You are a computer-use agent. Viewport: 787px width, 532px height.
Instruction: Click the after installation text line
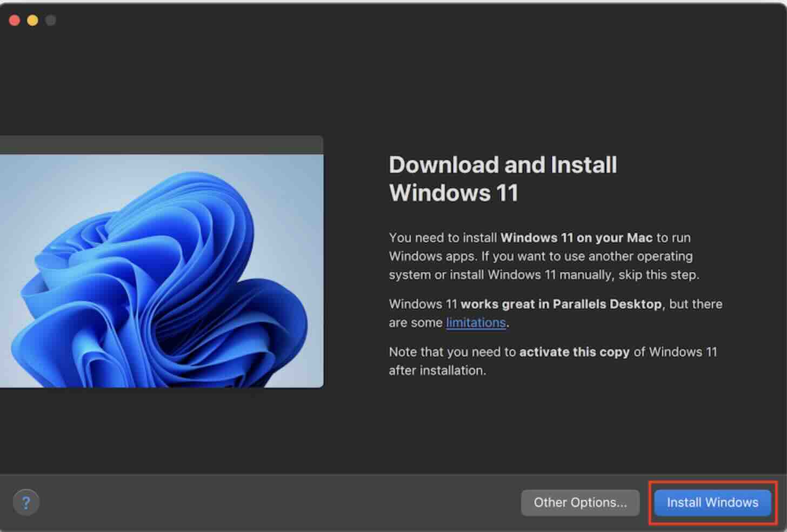pyautogui.click(x=437, y=370)
